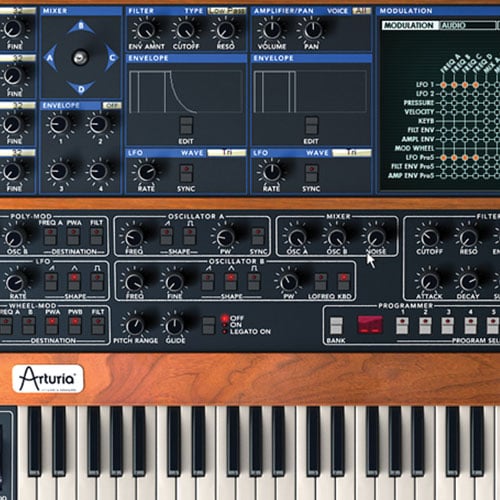Click the OSC A knob in the lower mixer
The image size is (500, 500).
click(297, 237)
